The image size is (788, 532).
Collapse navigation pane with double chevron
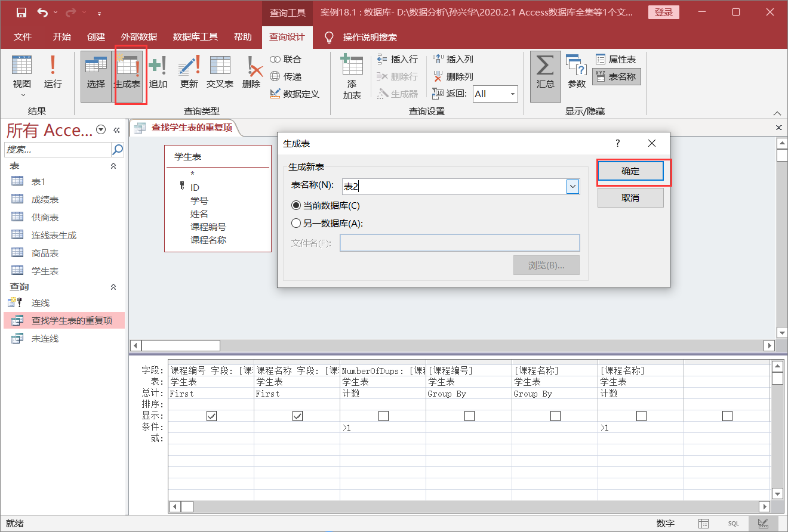click(x=116, y=130)
